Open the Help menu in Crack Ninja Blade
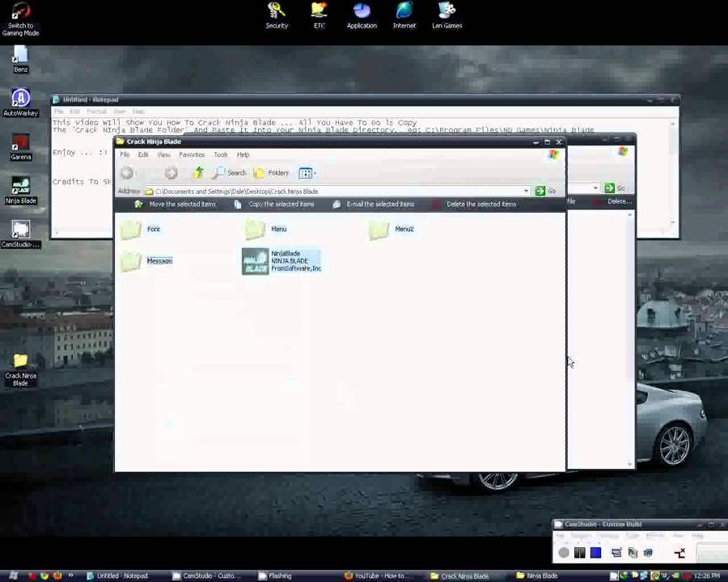This screenshot has height=582, width=728. [243, 154]
